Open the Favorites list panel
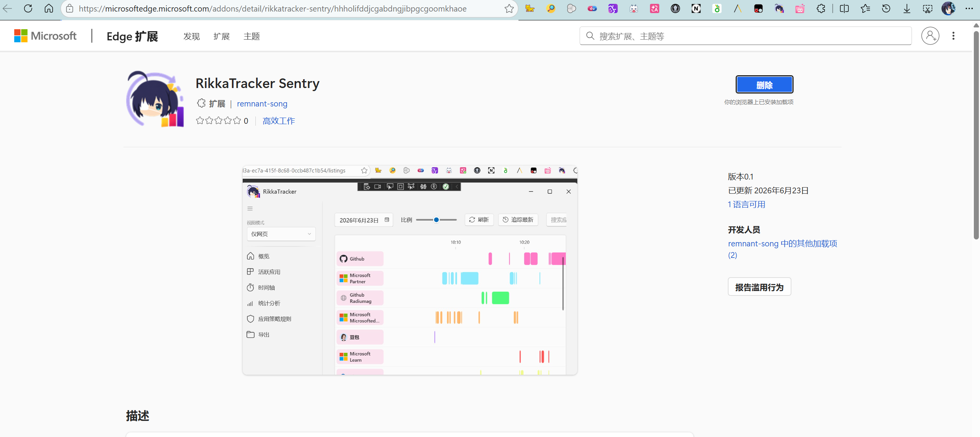This screenshot has width=980, height=437. [865, 8]
